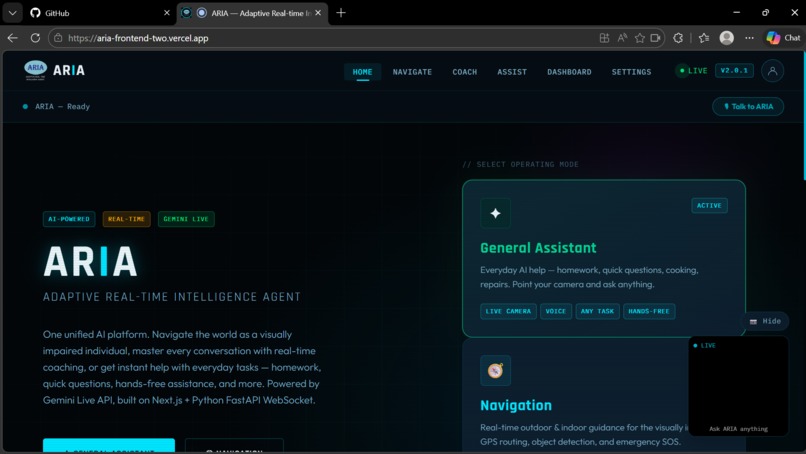The height and width of the screenshot is (454, 806).
Task: Open the ASSIST nav item
Action: click(x=512, y=72)
